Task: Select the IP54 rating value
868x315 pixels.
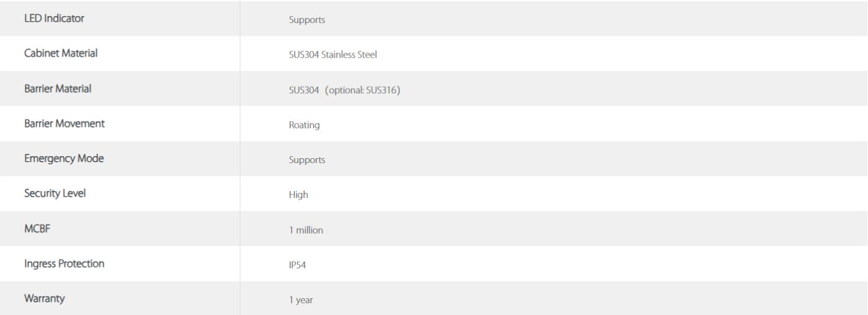Action: tap(298, 265)
